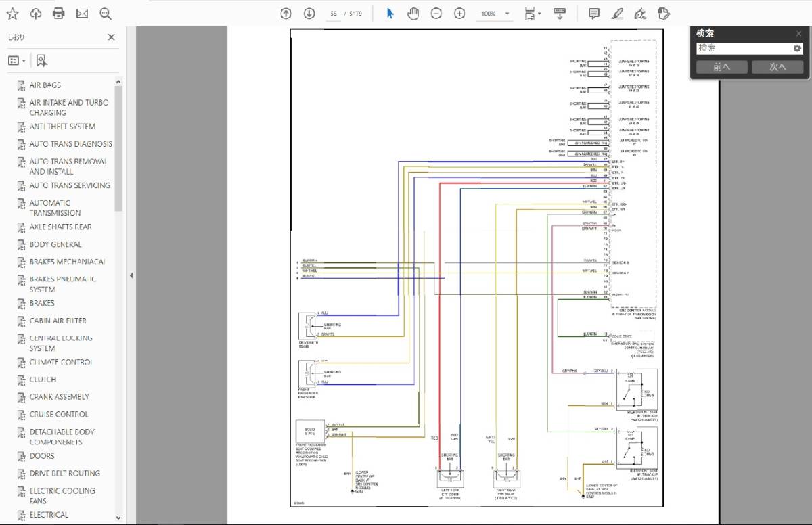This screenshot has height=525, width=812.
Task: Open the search settings gear
Action: pyautogui.click(x=797, y=49)
